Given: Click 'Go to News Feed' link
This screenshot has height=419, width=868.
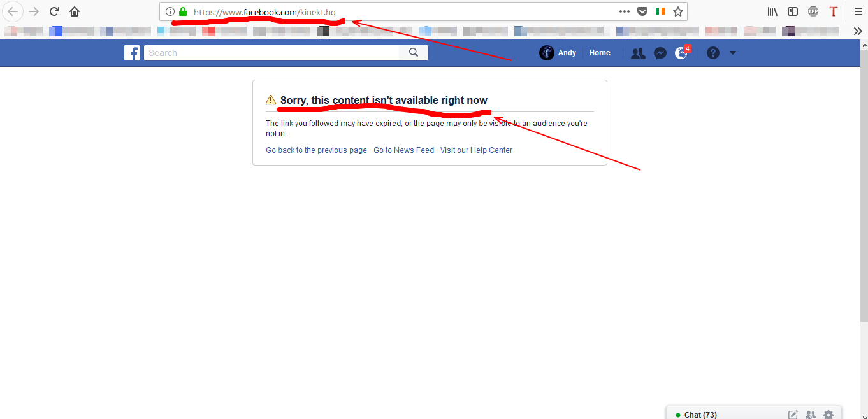Looking at the screenshot, I should click(403, 150).
